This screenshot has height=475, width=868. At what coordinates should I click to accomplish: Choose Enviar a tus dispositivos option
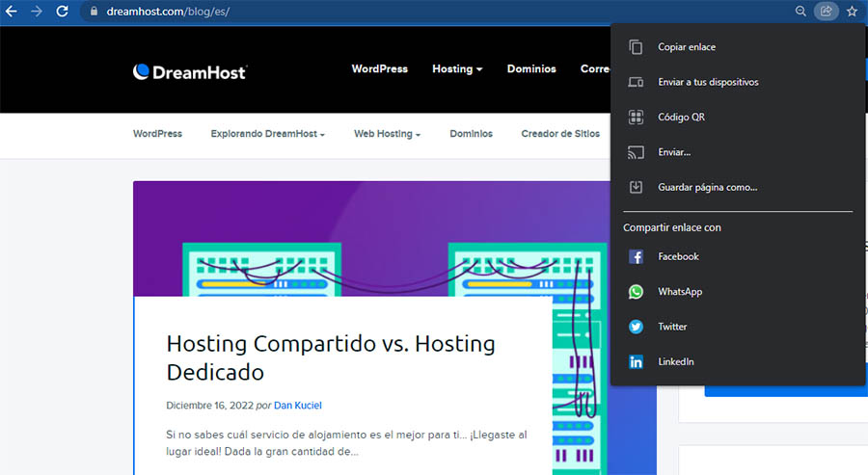tap(708, 83)
